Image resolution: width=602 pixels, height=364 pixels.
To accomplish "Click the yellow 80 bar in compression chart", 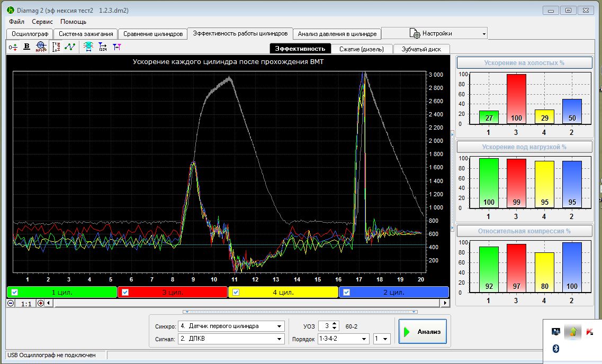I will (544, 272).
